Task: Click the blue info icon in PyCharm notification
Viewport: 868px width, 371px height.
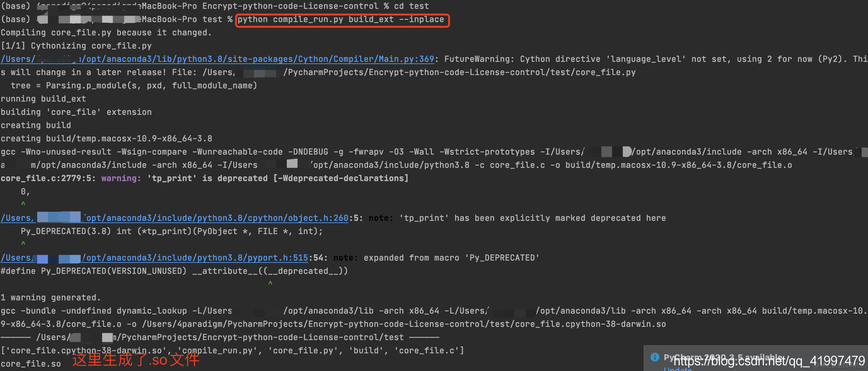Action: (654, 357)
